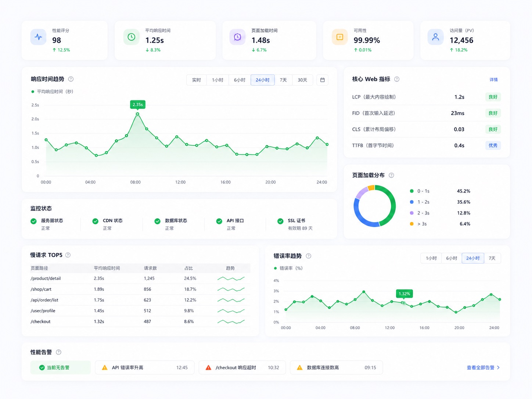Click the orange availability icon

(340, 37)
